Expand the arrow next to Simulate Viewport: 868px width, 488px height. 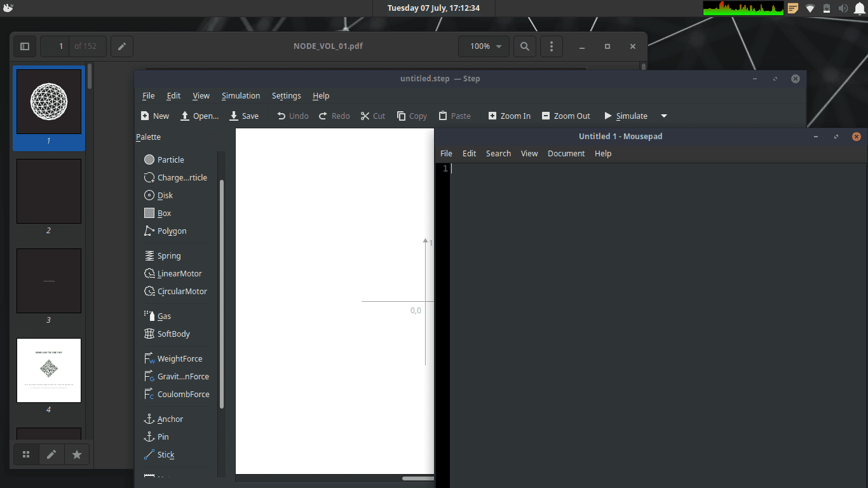coord(664,116)
